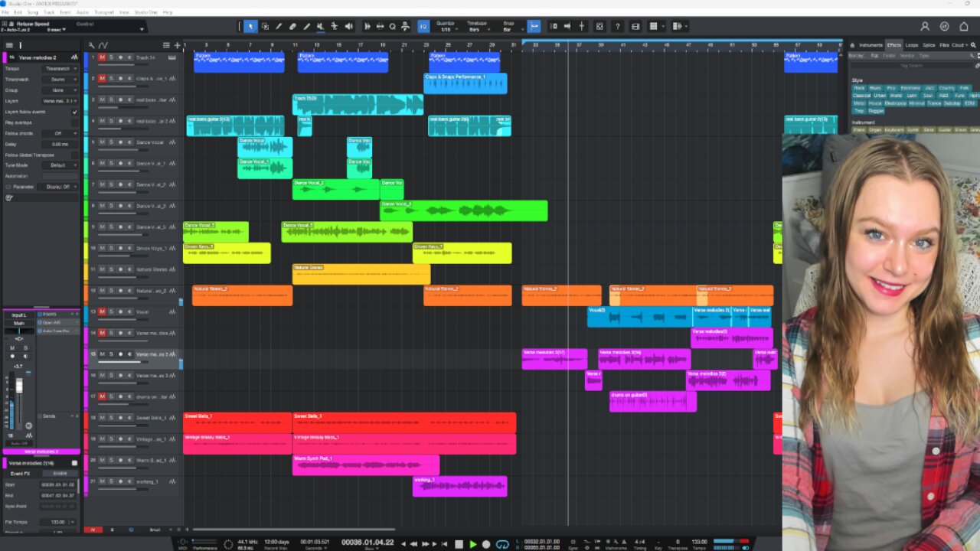The width and height of the screenshot is (980, 551).
Task: Switch to the Loops browser tab
Action: point(912,45)
